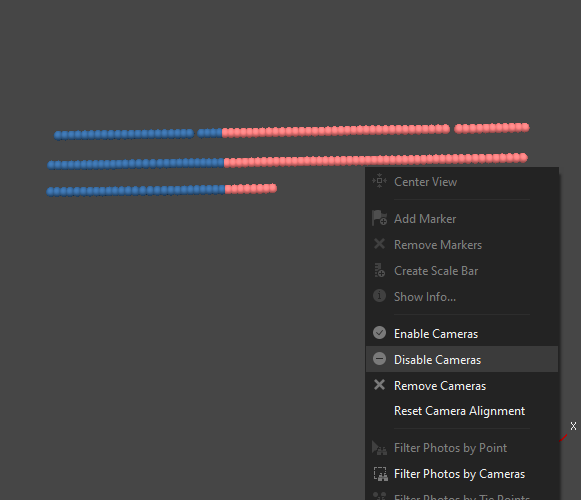Click the Create Scale Bar icon
The height and width of the screenshot is (500, 581).
[379, 270]
